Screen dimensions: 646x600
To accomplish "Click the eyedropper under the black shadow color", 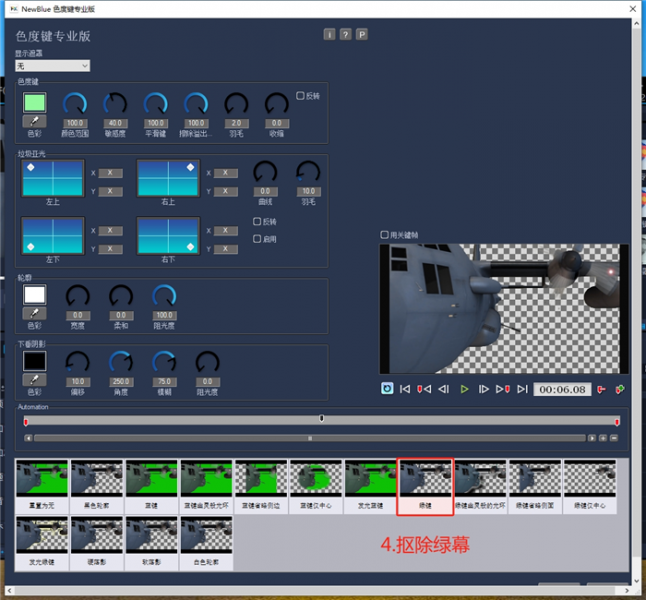I will pos(35,380).
